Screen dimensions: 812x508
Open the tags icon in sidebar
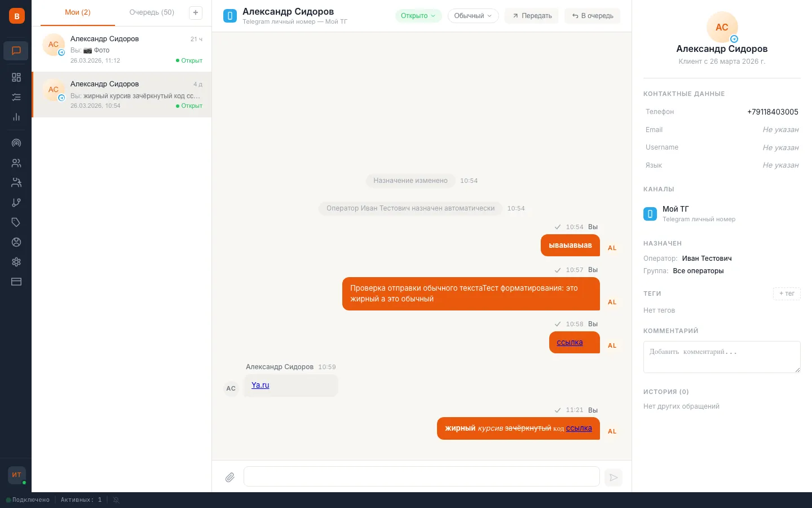click(x=16, y=222)
